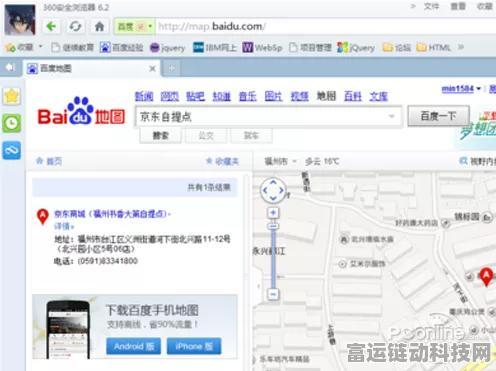Click the green clock history sidebar icon

pyautogui.click(x=12, y=123)
